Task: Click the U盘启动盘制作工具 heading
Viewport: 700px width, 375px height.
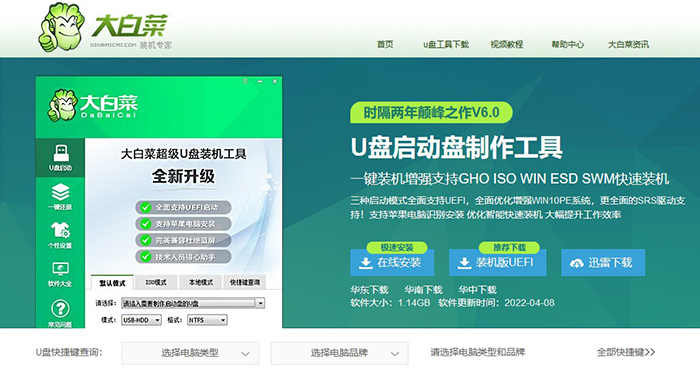Action: pos(456,147)
